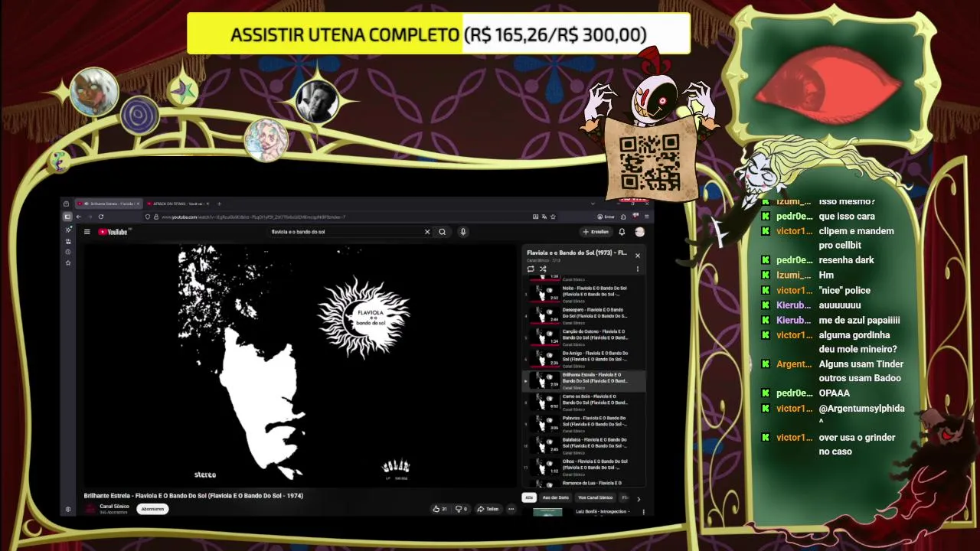Reload the browser page
Viewport: 980px width, 551px height.
[x=100, y=217]
